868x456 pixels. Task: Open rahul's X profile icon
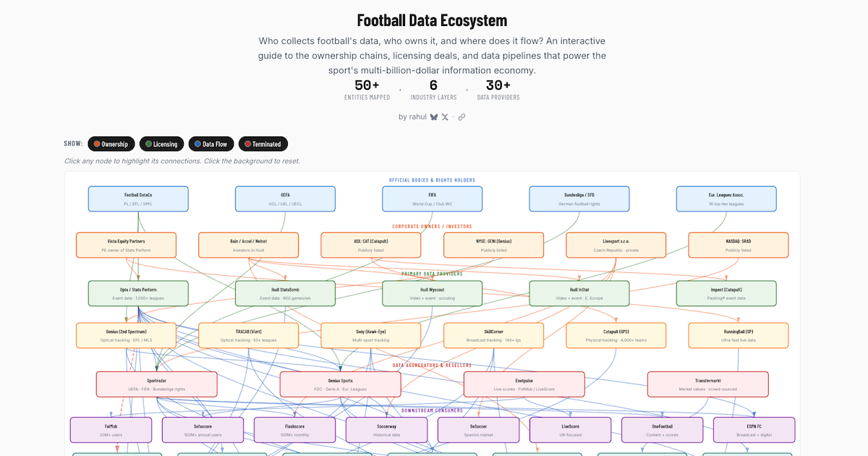coord(444,117)
